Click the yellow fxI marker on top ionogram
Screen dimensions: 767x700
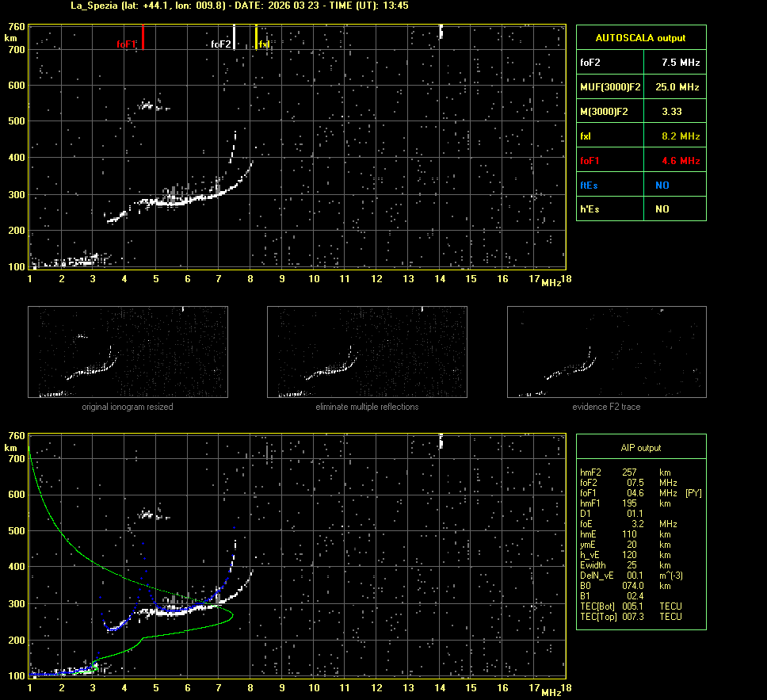(256, 37)
